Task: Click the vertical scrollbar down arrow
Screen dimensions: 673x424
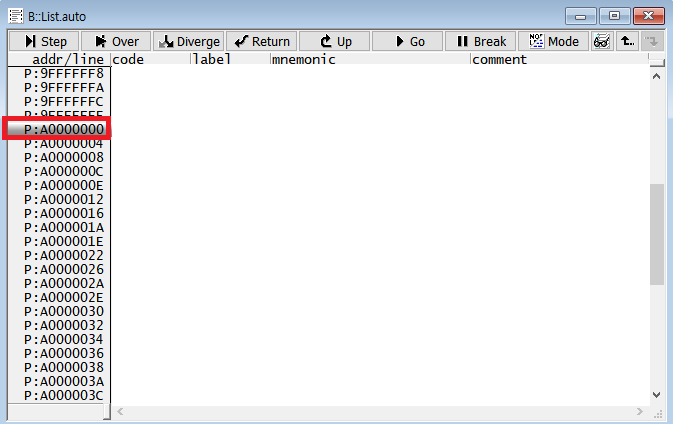Action: (x=656, y=394)
